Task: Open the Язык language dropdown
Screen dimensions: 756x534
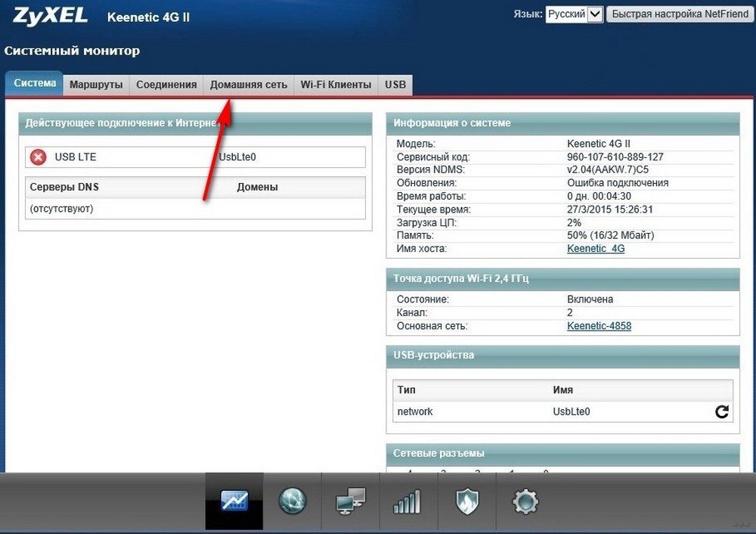Action: coord(575,14)
